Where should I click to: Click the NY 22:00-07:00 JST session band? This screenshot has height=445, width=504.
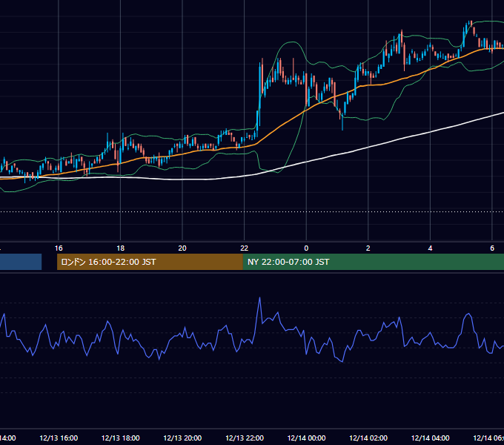pos(373,262)
